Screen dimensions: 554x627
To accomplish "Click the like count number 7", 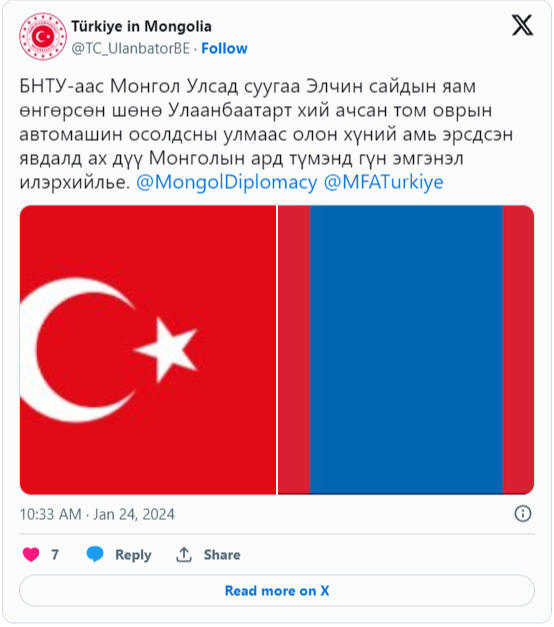I will pyautogui.click(x=55, y=555).
